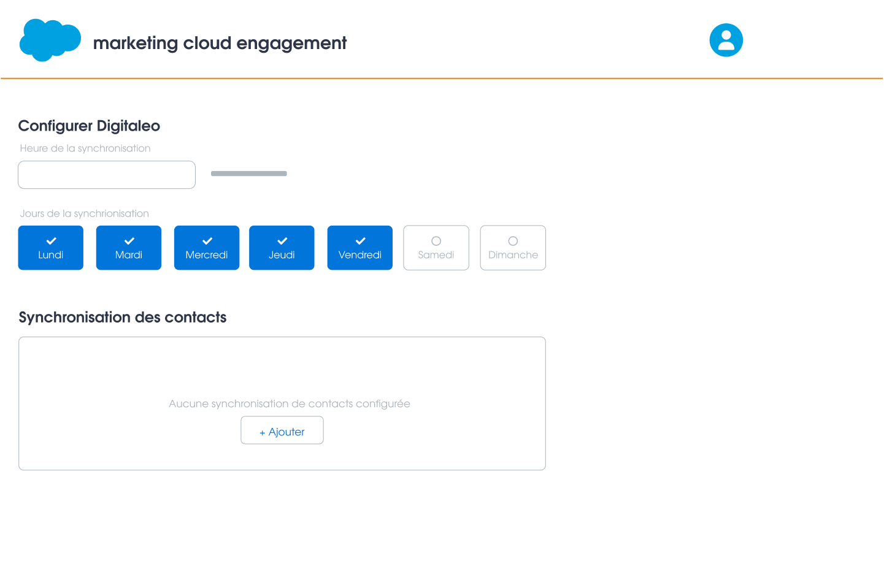Select the Dimanche radio circle
Screen dimensions: 884x588
(513, 240)
